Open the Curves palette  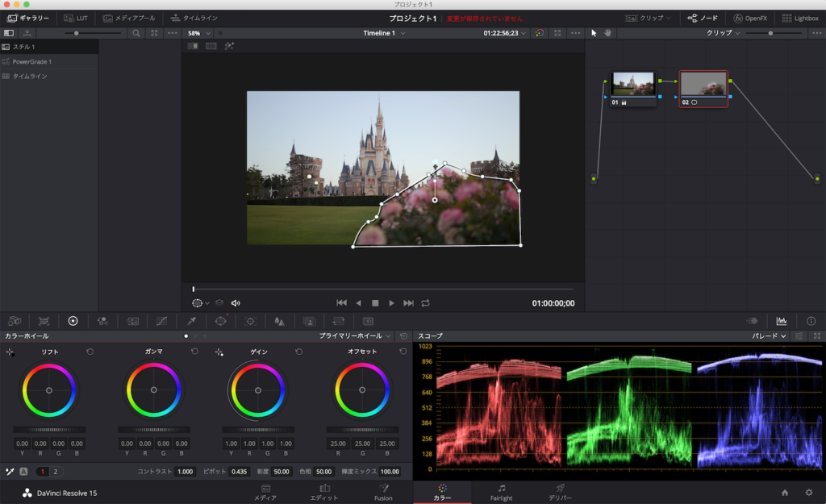tap(162, 321)
